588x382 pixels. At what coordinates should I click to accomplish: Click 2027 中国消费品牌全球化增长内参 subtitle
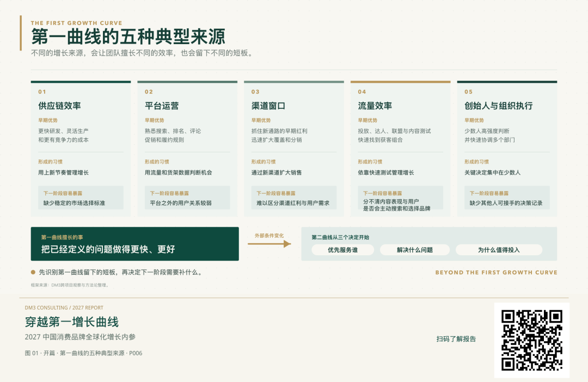[x=80, y=337]
